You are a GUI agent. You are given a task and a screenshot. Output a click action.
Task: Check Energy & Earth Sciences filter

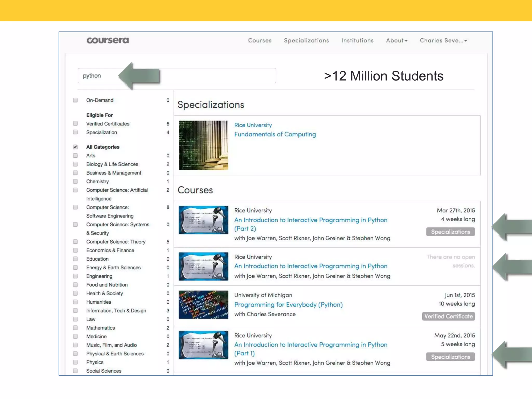click(75, 267)
